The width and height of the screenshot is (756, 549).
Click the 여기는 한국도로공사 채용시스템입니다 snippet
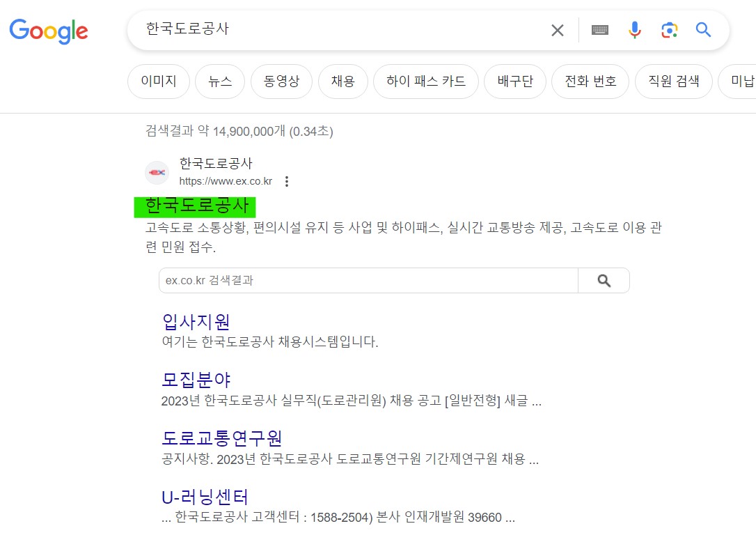click(270, 341)
